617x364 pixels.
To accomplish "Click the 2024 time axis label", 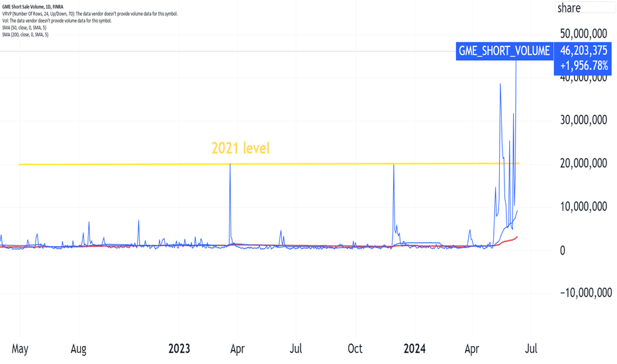I will pos(414,349).
